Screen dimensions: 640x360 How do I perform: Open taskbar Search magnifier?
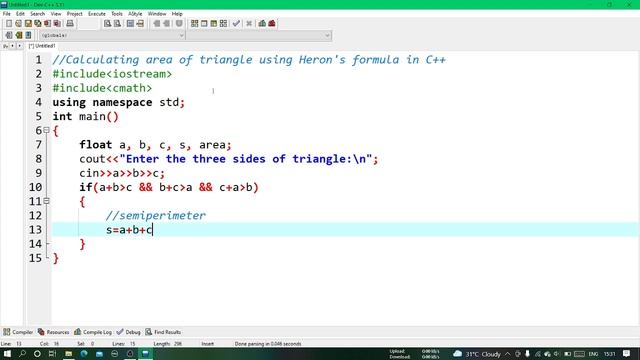(22, 354)
